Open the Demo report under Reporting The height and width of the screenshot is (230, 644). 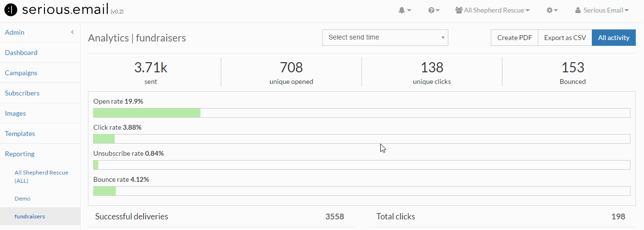click(x=22, y=198)
